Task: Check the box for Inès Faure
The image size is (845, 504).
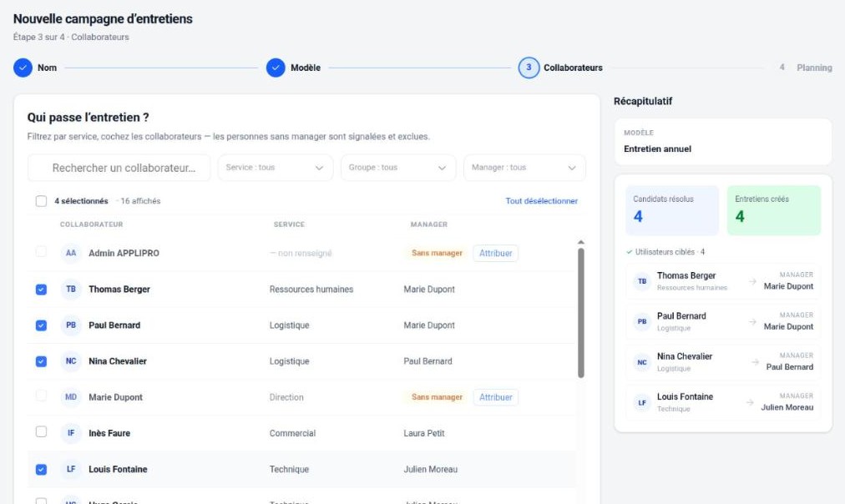Action: [x=41, y=432]
